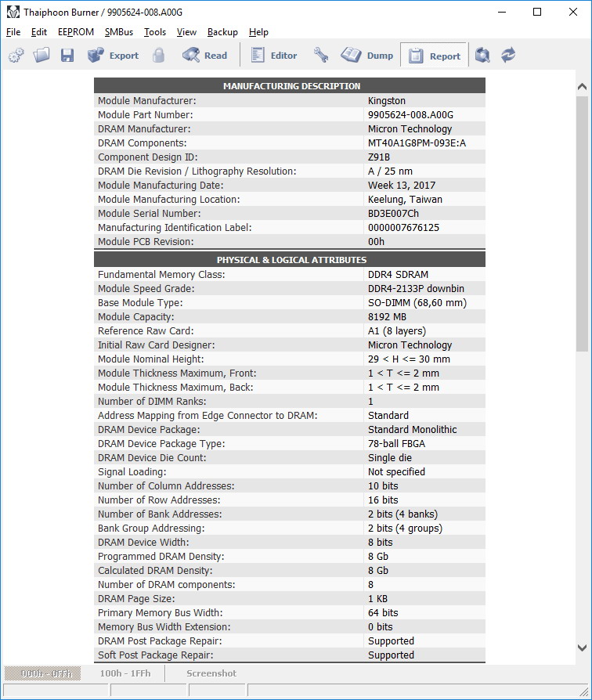Open the Backup menu
This screenshot has height=700, width=592.
pos(222,32)
